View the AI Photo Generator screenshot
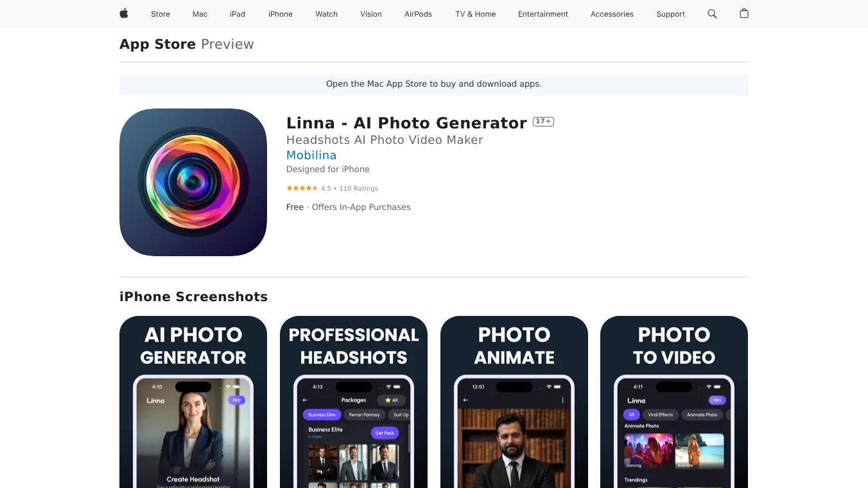 tap(193, 402)
